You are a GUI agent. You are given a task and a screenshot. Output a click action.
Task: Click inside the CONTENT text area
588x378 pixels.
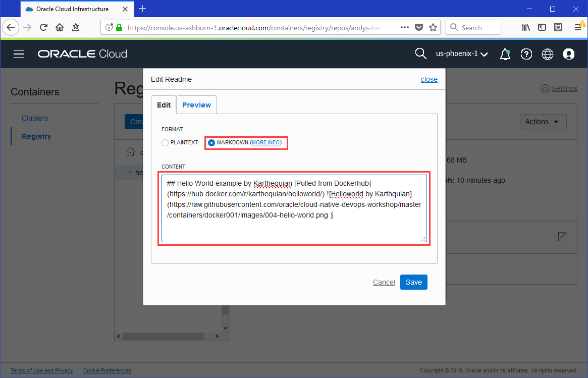pos(294,208)
